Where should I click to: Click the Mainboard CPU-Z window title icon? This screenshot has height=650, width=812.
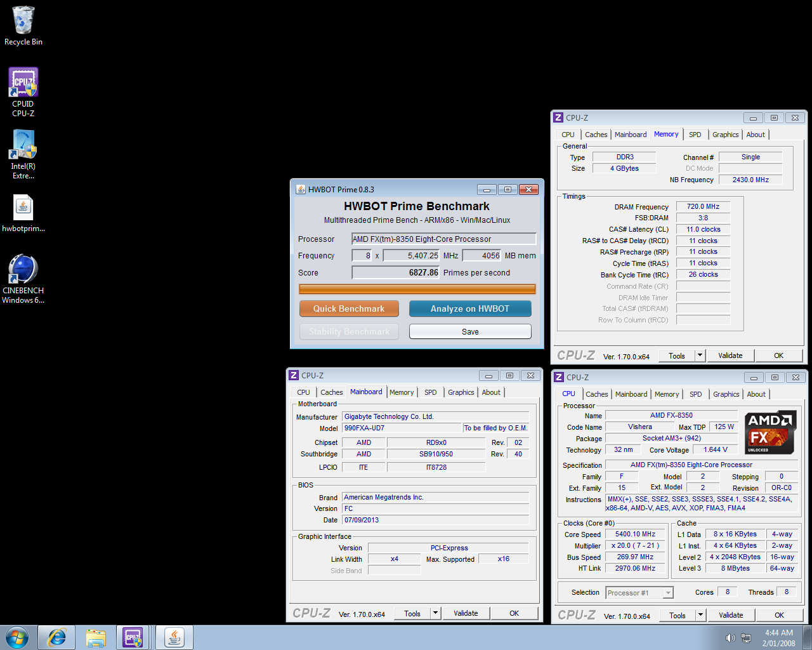tap(294, 375)
